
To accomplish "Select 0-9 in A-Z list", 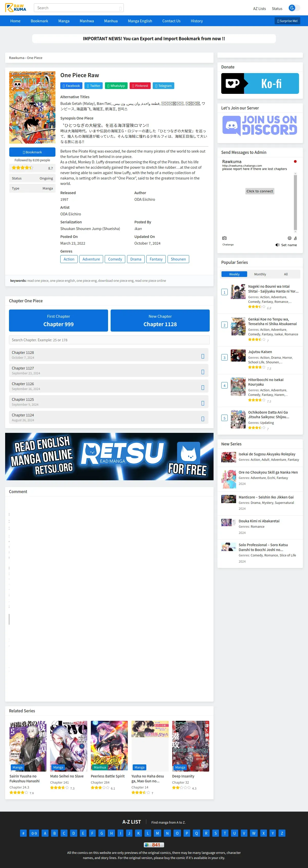I will tap(34, 833).
